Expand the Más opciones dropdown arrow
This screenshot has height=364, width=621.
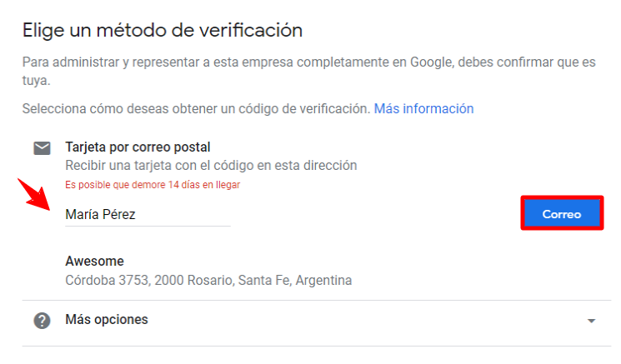[591, 321]
